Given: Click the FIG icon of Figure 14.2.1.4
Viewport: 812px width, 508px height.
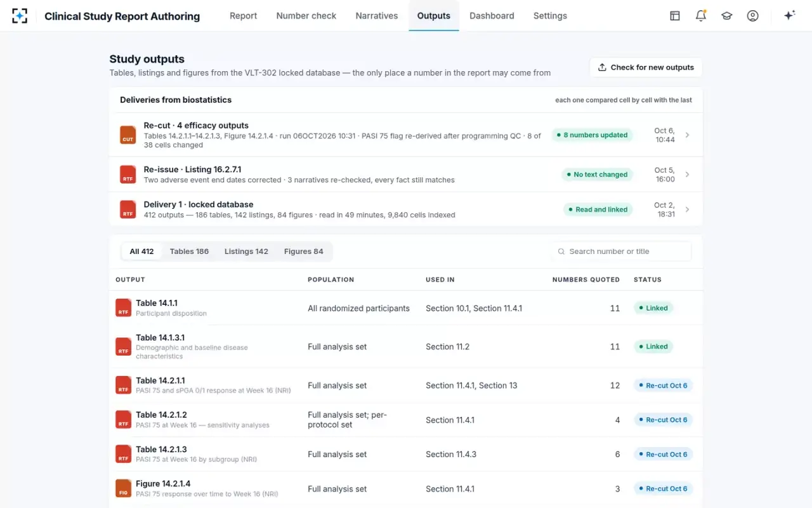Looking at the screenshot, I should tap(123, 488).
